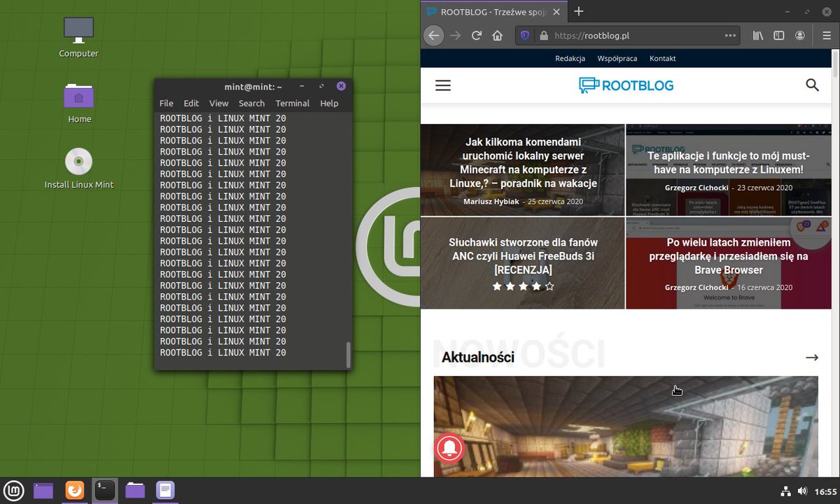The image size is (840, 504).
Task: Click the padlock site security icon
Action: click(543, 36)
